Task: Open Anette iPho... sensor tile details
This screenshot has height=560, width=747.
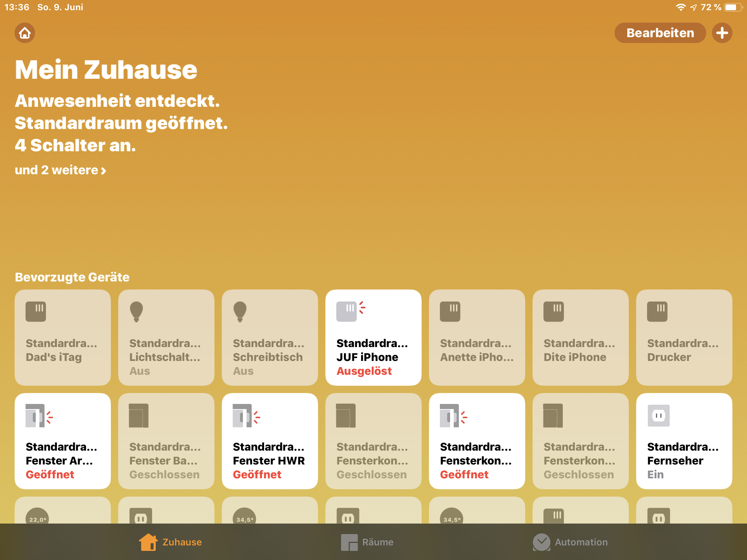Action: [x=477, y=338]
